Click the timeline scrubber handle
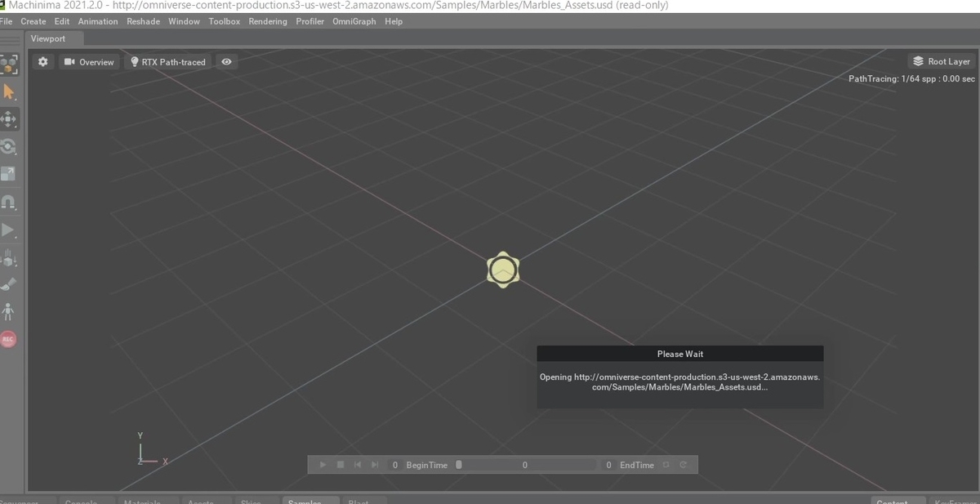Screen dimensions: 980x504 point(459,465)
